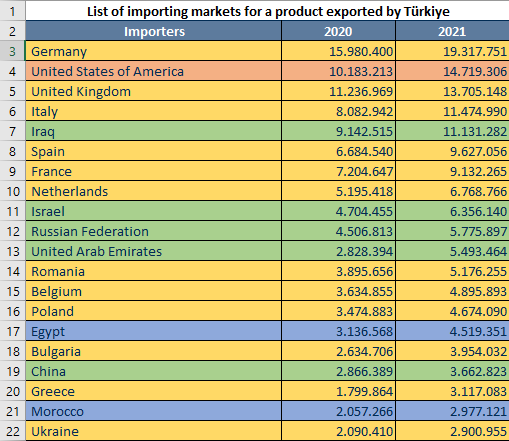Click Italy's 2020 value 8.082.942
The image size is (509, 441).
(x=338, y=111)
